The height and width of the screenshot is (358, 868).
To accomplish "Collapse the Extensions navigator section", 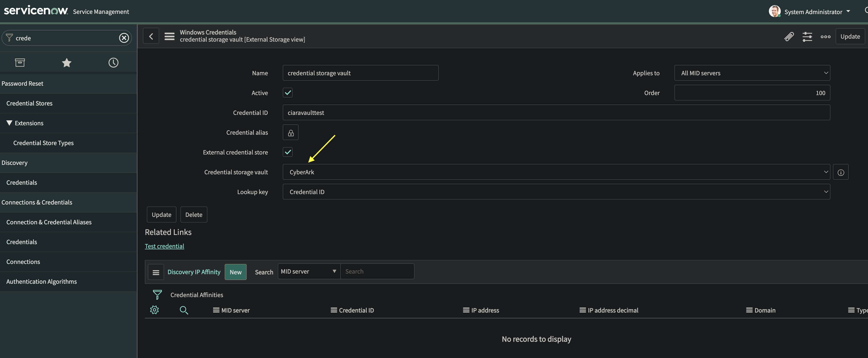I will 9,123.
